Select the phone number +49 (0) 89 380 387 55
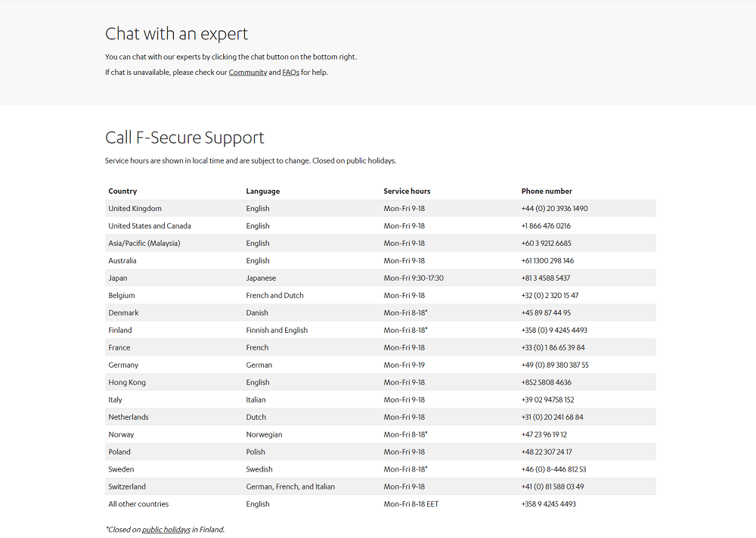756x538 pixels. tap(555, 365)
